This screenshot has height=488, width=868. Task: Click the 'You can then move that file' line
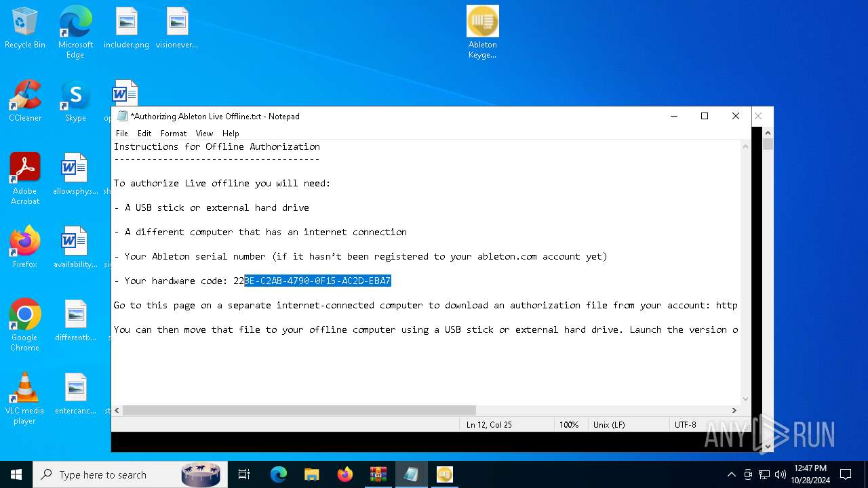tap(426, 329)
